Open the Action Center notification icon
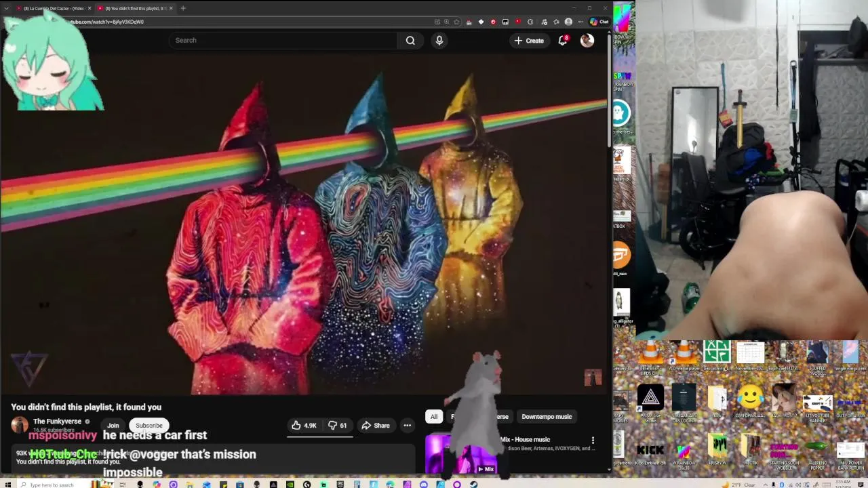The image size is (868, 488). [x=862, y=485]
